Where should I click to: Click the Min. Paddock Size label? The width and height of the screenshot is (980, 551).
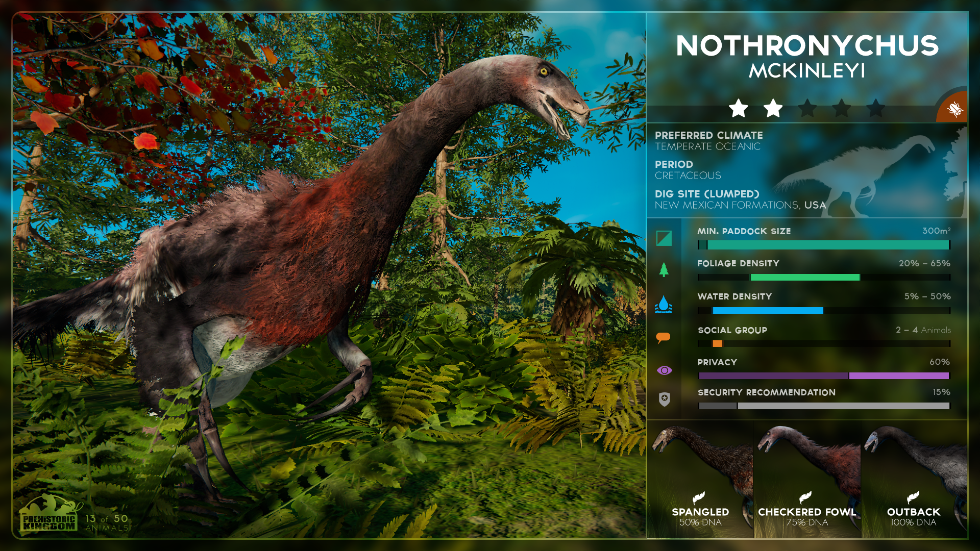click(744, 231)
